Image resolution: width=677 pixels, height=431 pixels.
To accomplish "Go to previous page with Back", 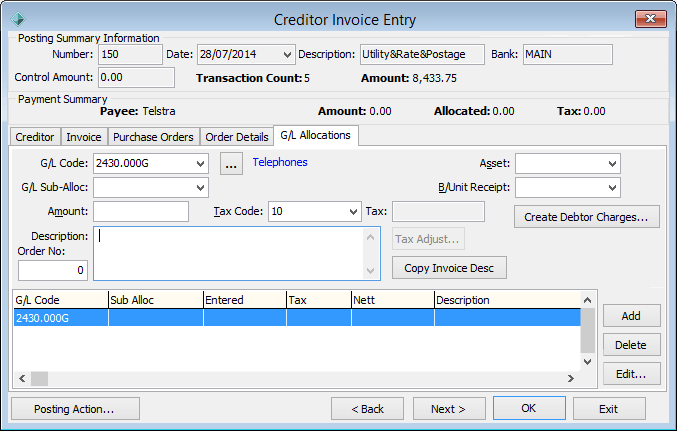I will click(367, 409).
